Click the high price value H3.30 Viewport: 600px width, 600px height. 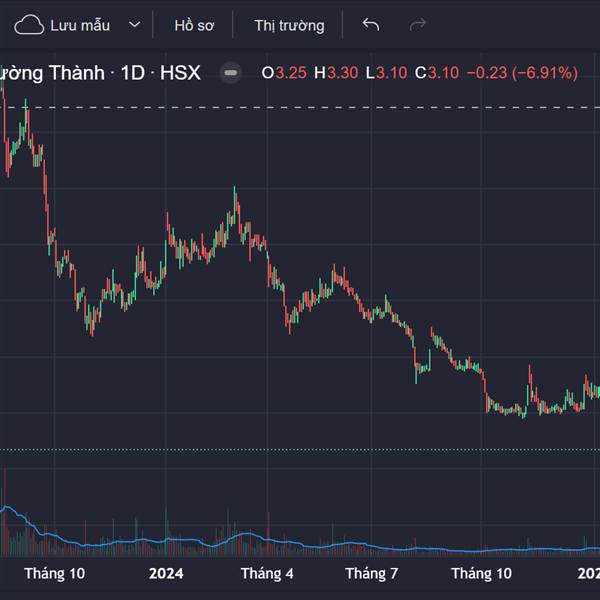click(336, 73)
